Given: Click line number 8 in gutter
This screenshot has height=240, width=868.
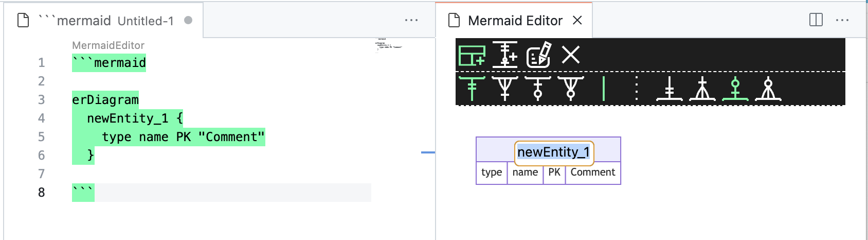Looking at the screenshot, I should (41, 192).
